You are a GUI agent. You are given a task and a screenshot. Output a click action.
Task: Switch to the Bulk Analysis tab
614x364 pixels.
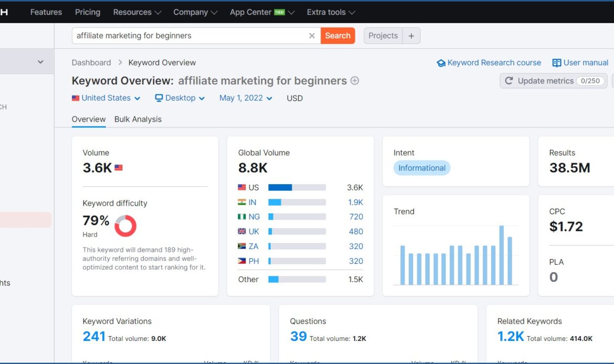[x=138, y=120]
